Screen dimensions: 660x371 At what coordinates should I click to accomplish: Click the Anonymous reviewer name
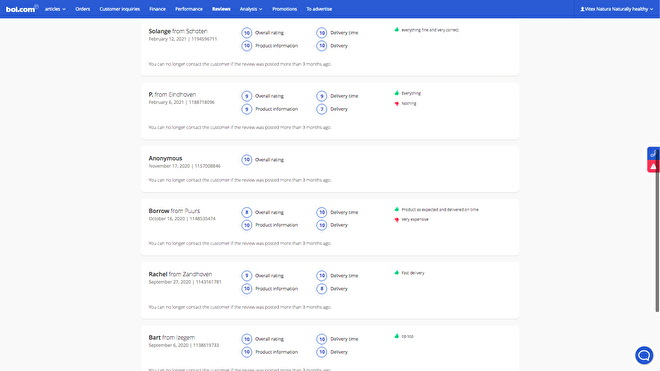165,158
